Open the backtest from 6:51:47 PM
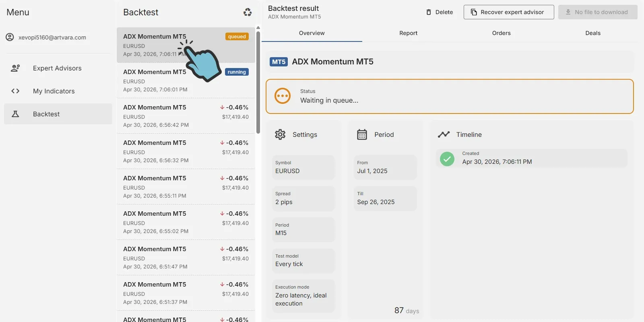 [186, 258]
